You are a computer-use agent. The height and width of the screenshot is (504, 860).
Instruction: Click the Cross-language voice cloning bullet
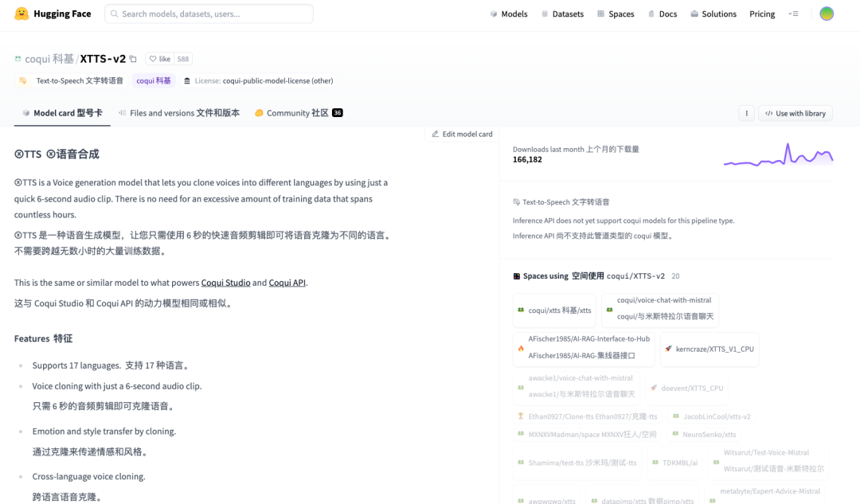pos(89,477)
